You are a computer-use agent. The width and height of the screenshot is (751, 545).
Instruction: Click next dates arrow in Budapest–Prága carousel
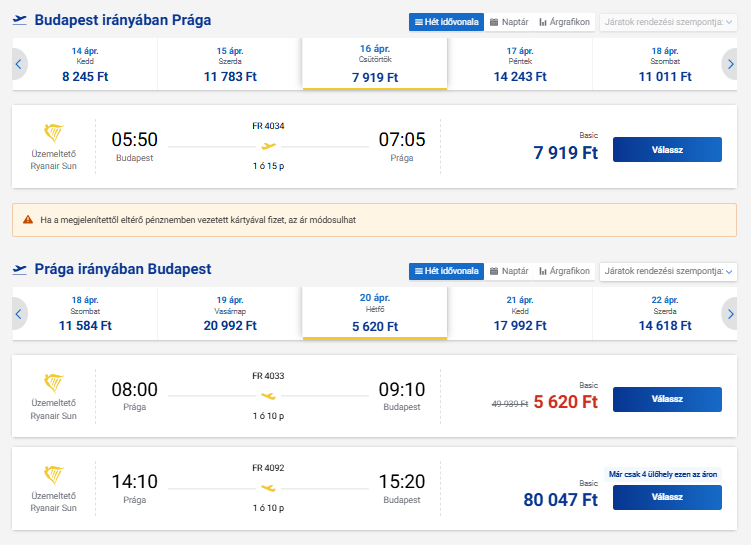pos(731,64)
